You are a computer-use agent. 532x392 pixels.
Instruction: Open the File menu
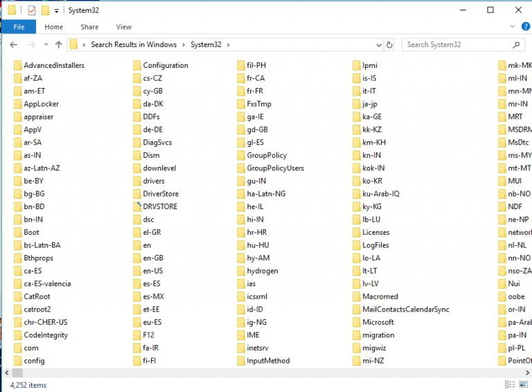(x=19, y=27)
